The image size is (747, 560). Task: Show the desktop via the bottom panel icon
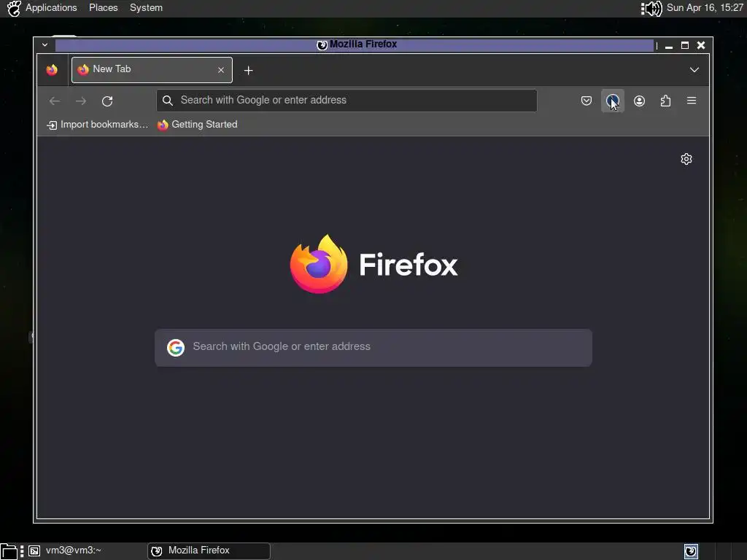(9, 551)
